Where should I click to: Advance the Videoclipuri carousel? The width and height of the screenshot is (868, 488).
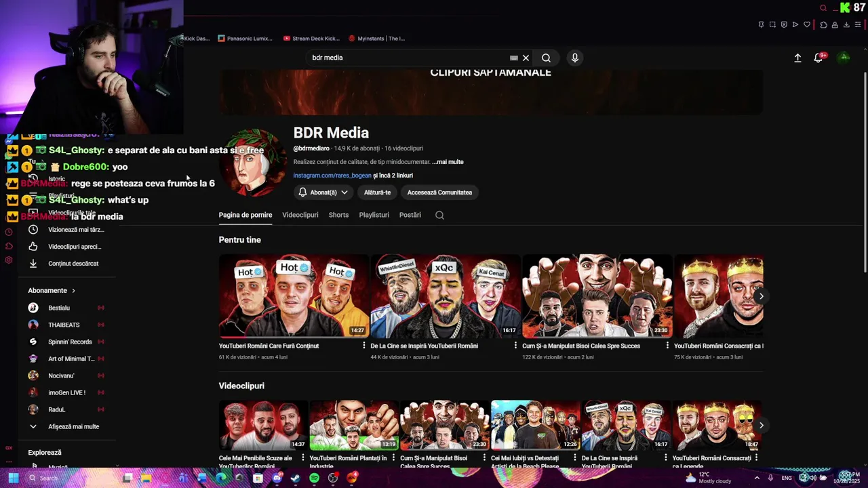coord(761,426)
